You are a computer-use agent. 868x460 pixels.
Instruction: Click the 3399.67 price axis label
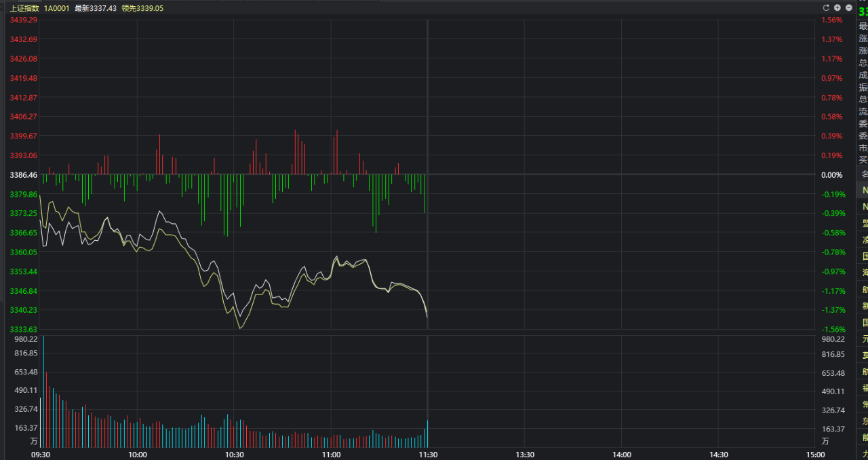(24, 136)
